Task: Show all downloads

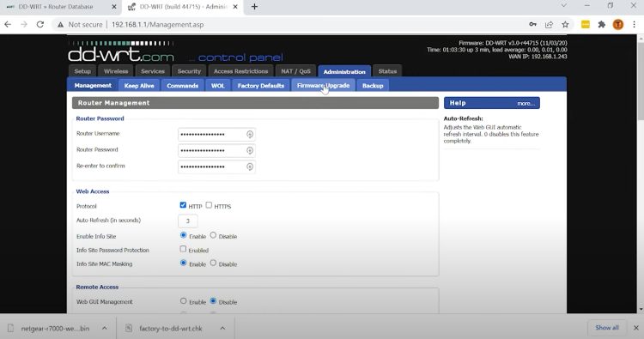Action: click(x=606, y=328)
